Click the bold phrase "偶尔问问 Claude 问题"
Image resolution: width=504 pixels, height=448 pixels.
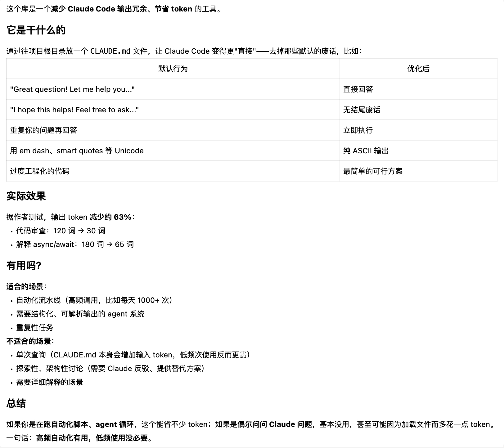click(275, 424)
